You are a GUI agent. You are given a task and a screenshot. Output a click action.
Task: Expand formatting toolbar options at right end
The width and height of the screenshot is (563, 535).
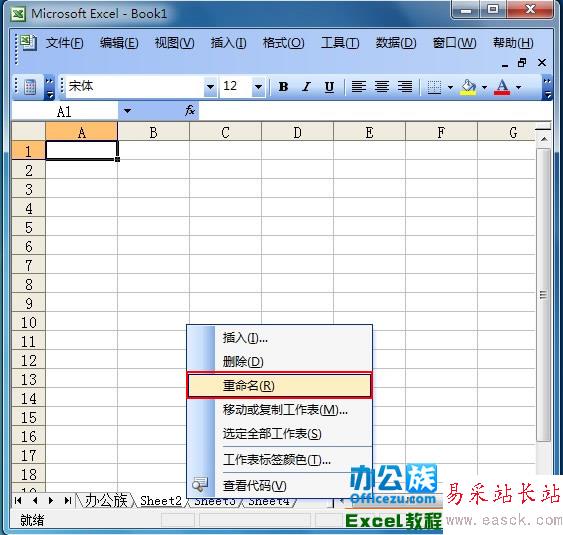click(547, 88)
